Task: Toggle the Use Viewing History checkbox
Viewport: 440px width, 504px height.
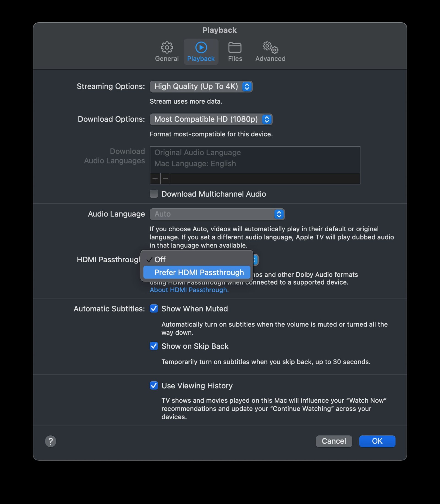Action: coord(153,385)
